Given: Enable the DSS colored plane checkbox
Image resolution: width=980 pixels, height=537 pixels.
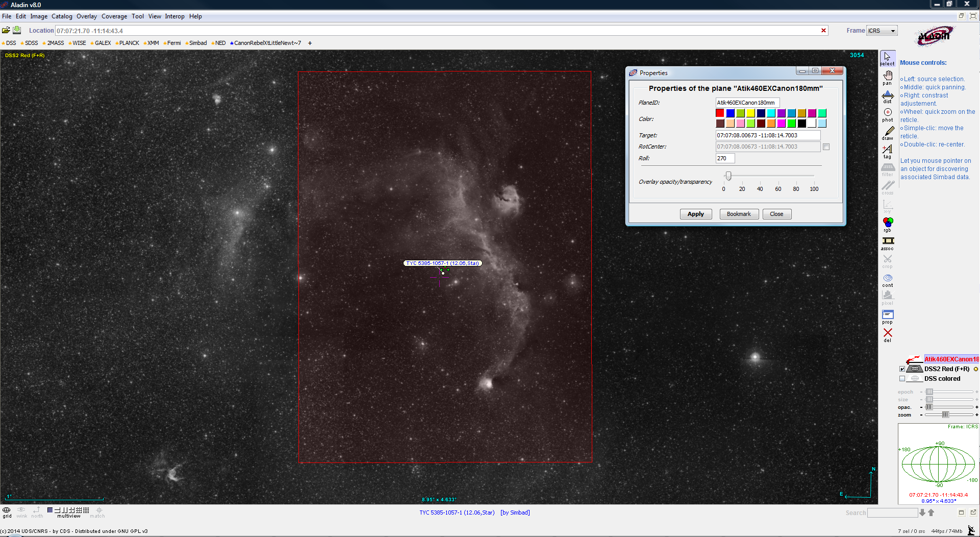Looking at the screenshot, I should point(902,379).
